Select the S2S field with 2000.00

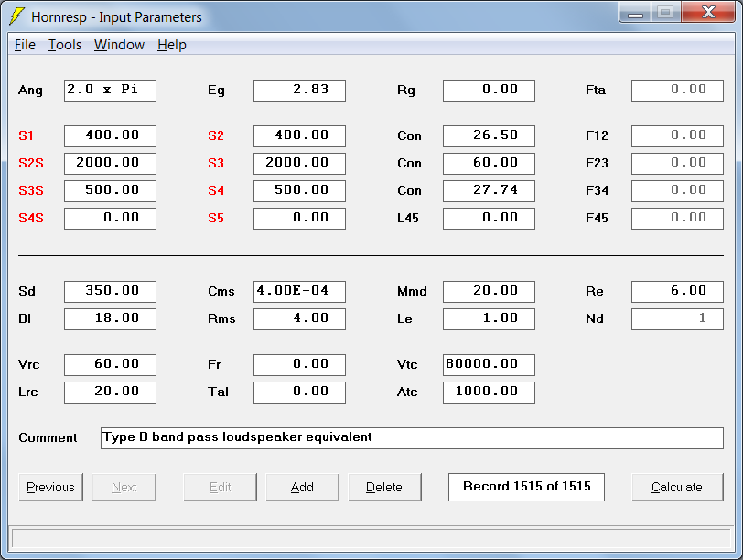tap(110, 164)
